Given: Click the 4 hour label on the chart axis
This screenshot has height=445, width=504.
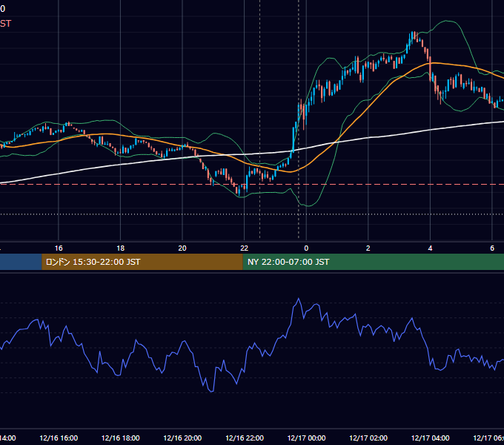Looking at the screenshot, I should coord(430,248).
